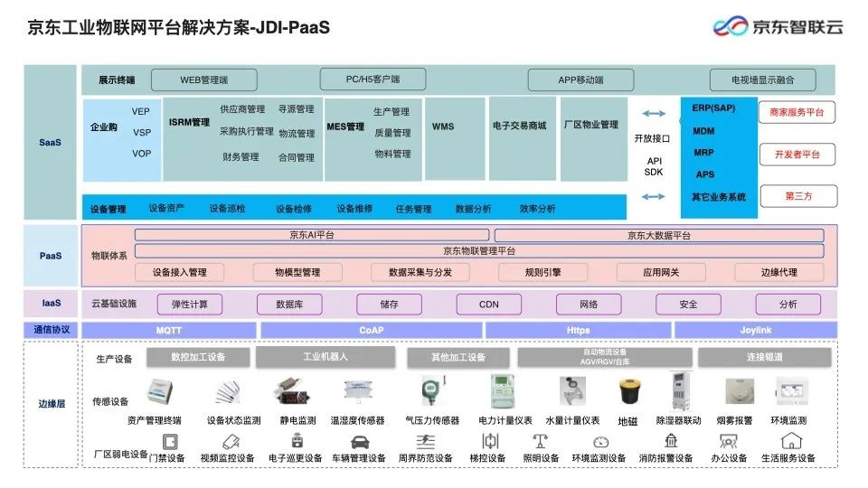Click the 厂区物业管理 module block
The width and height of the screenshot is (868, 488).
tap(594, 139)
